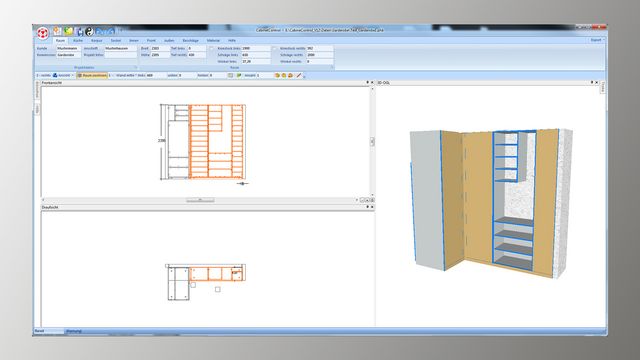This screenshot has height=360, width=640.
Task: Click the third orange round icon after Anzahl
Action: tap(290, 75)
